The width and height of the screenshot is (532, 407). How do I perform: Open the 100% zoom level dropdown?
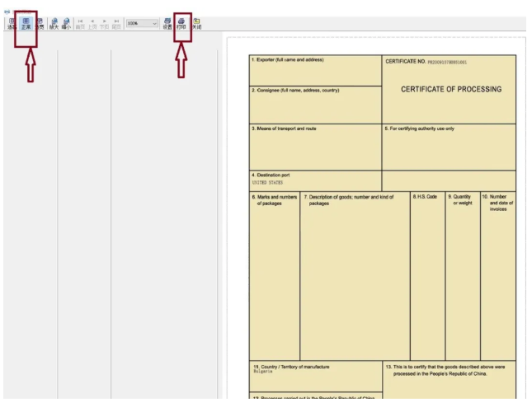click(153, 23)
